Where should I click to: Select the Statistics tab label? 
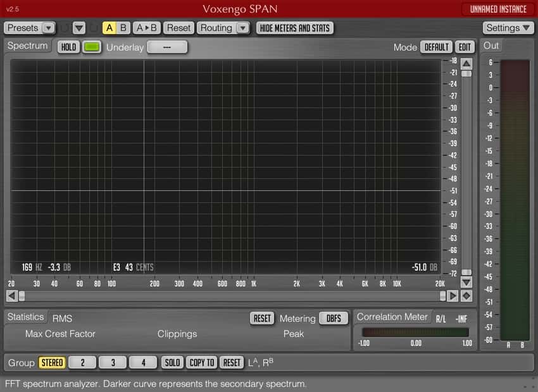point(26,317)
